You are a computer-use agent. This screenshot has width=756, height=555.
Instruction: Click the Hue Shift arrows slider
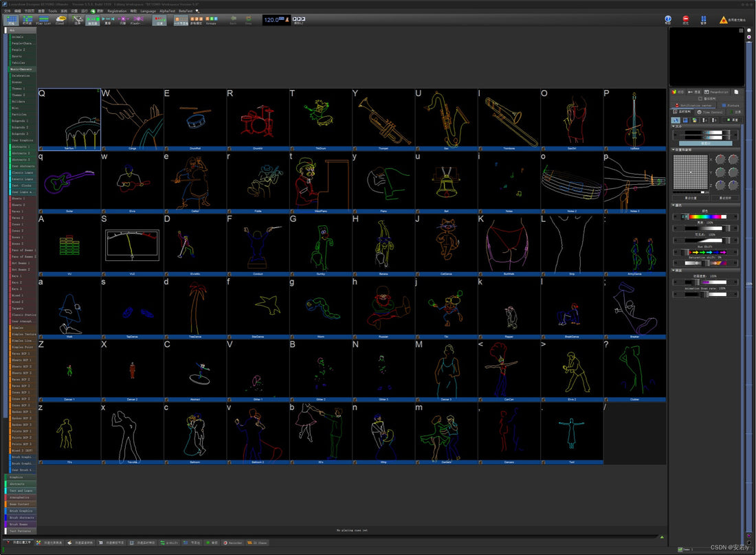coord(705,252)
